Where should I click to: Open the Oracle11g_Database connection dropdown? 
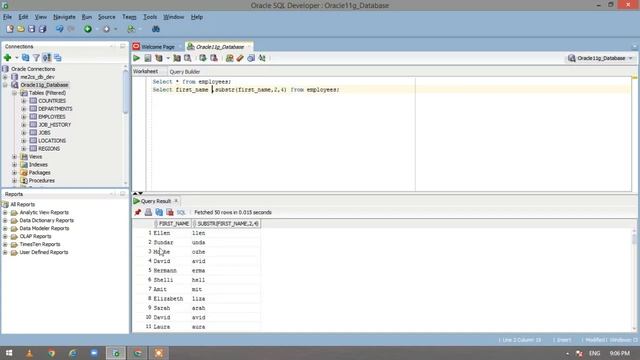pyautogui.click(x=601, y=58)
